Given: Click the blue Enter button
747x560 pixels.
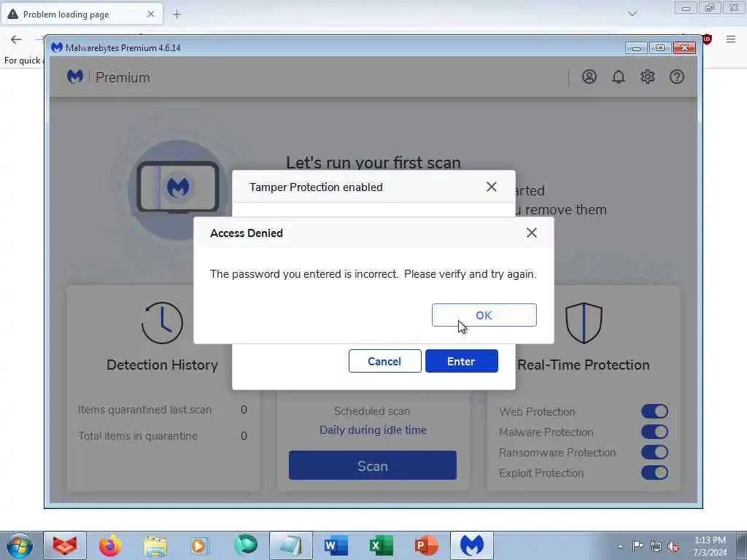Looking at the screenshot, I should tap(461, 362).
